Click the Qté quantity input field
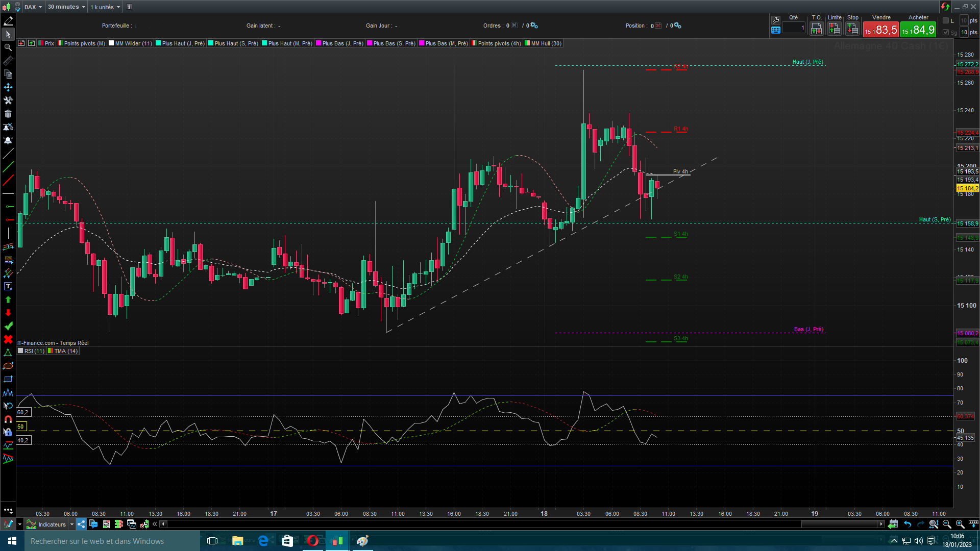980x551 pixels. [x=793, y=28]
